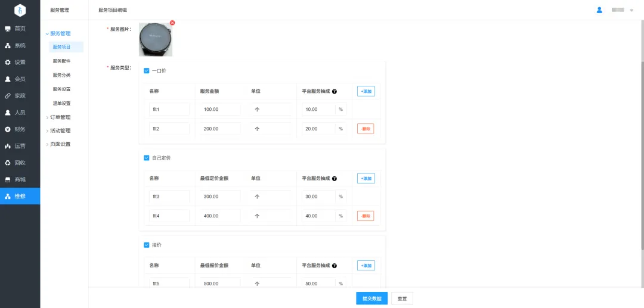This screenshot has width=644, height=308.
Task: Click the 首页 home icon in sidebar
Action: tap(8, 29)
